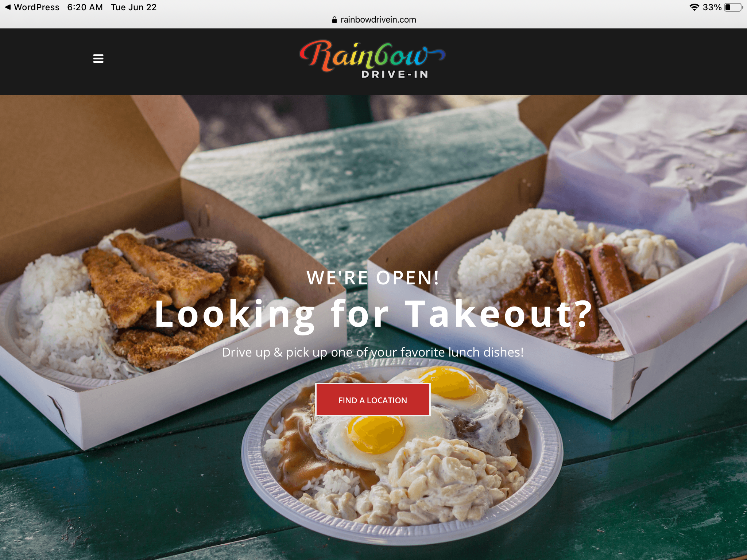
Task: Tap the battery icon in status bar
Action: (x=734, y=7)
